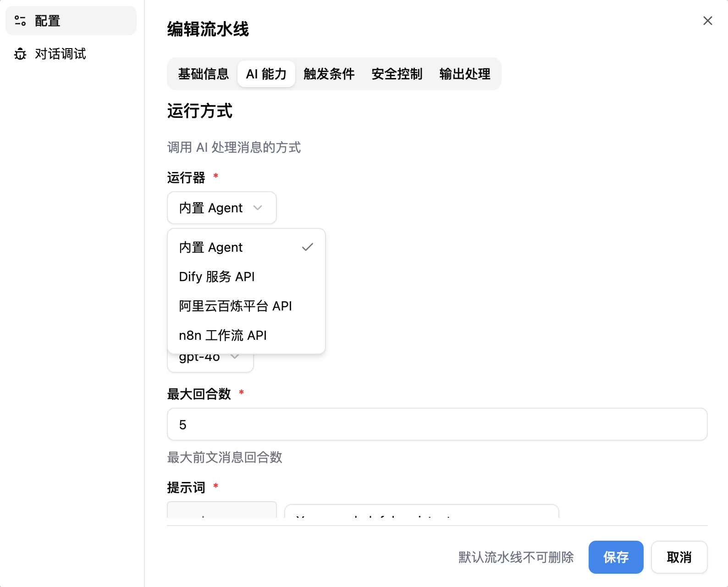Go to the 安全控制 tab

pyautogui.click(x=397, y=74)
